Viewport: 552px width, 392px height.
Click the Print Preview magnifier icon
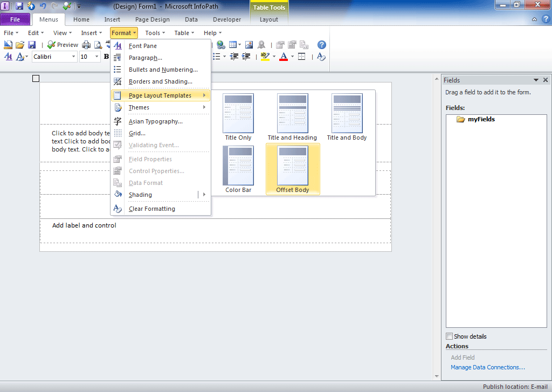[98, 45]
